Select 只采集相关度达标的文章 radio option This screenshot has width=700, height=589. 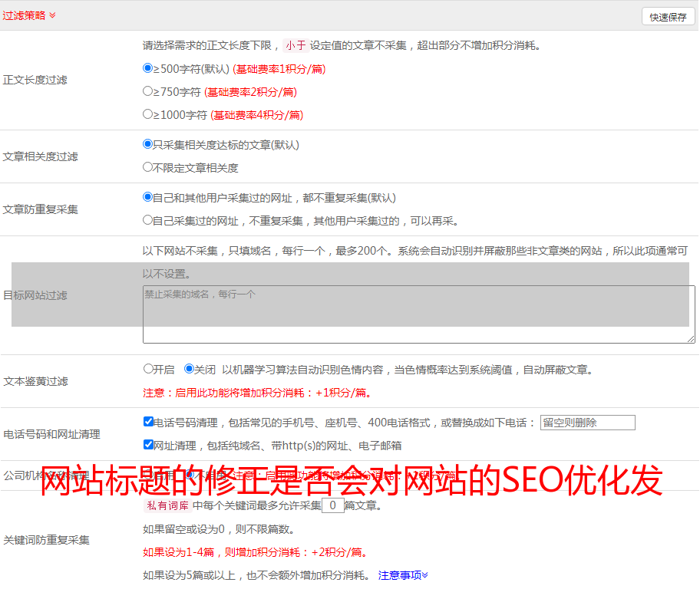coord(148,144)
